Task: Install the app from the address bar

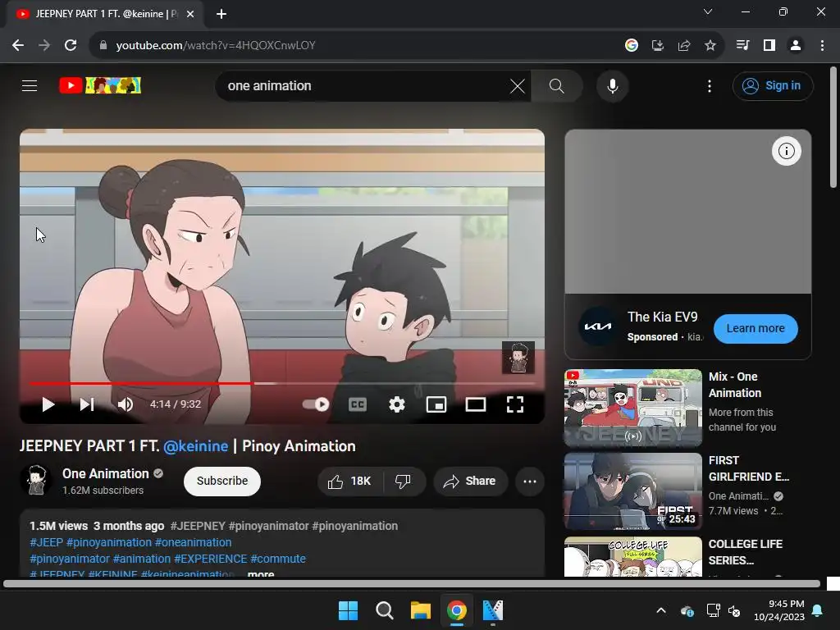Action: 658,46
